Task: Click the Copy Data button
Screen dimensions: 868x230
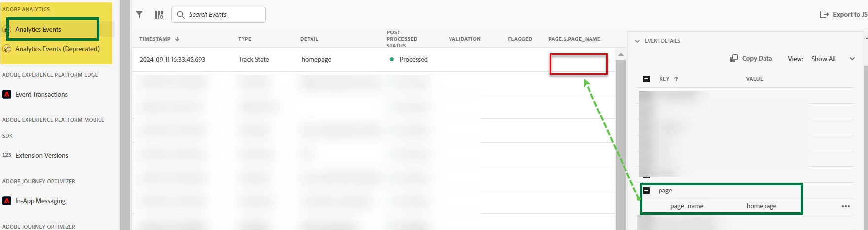Action: 751,58
